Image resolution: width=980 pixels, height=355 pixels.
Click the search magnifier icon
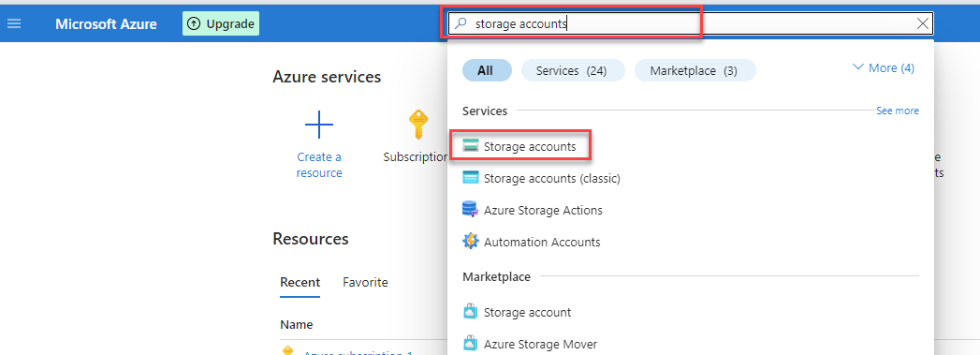pyautogui.click(x=461, y=23)
